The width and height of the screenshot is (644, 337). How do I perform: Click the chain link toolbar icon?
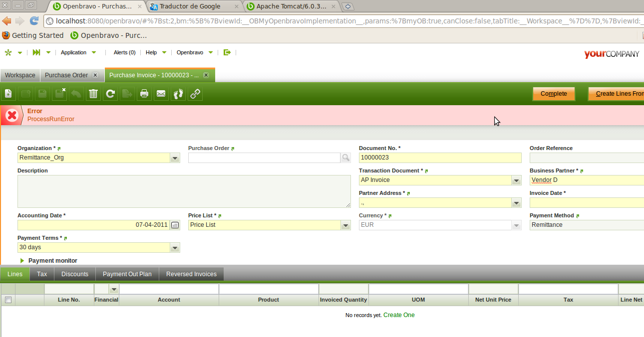(x=195, y=94)
